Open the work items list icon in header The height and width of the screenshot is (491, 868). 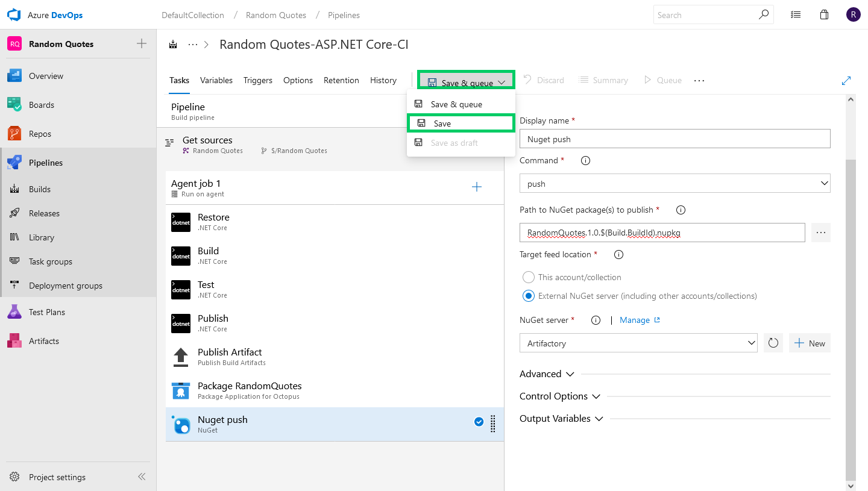tap(796, 15)
